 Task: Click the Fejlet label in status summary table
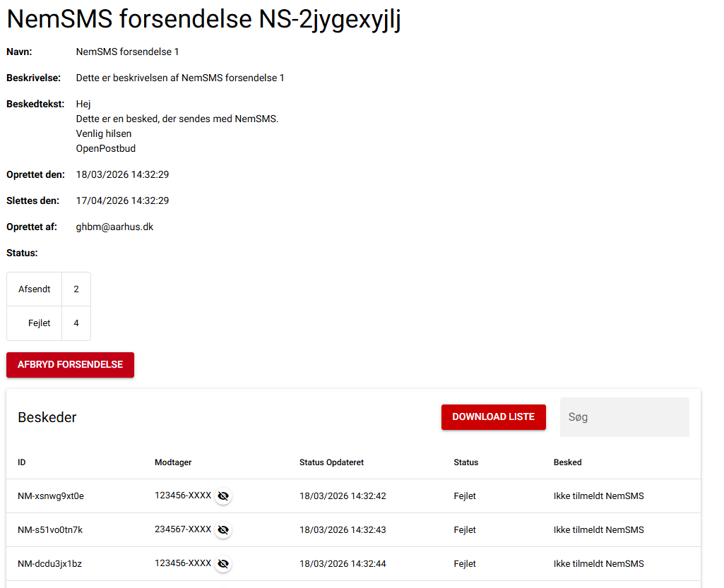coord(39,323)
